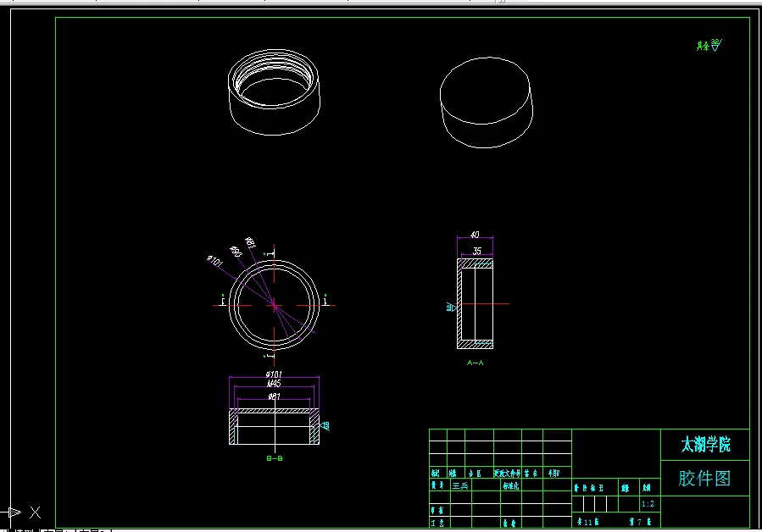Pick the angled φ101 leader on circular view
The width and height of the screenshot is (762, 532).
click(214, 261)
